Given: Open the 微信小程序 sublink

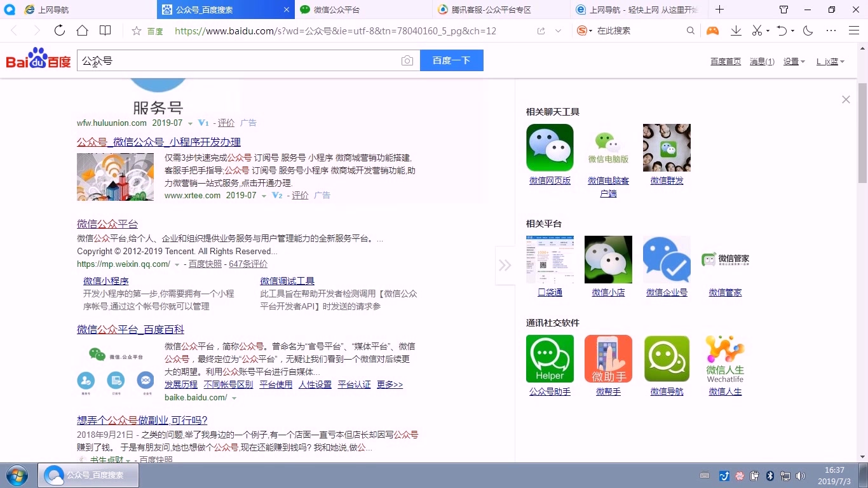Looking at the screenshot, I should pyautogui.click(x=106, y=281).
